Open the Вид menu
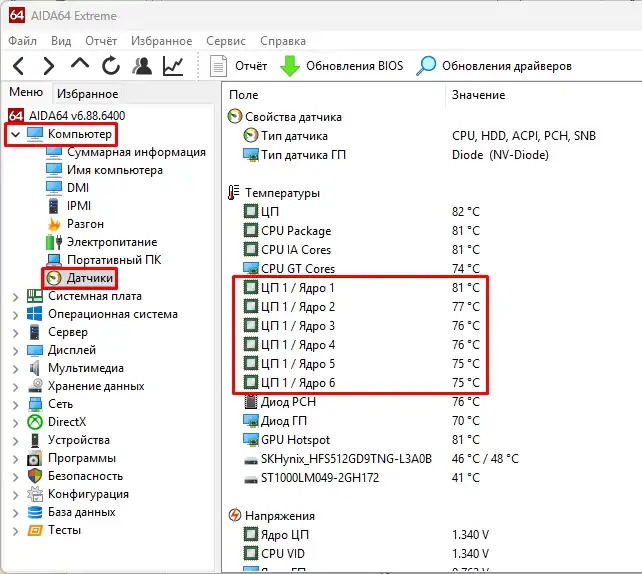 tap(61, 41)
